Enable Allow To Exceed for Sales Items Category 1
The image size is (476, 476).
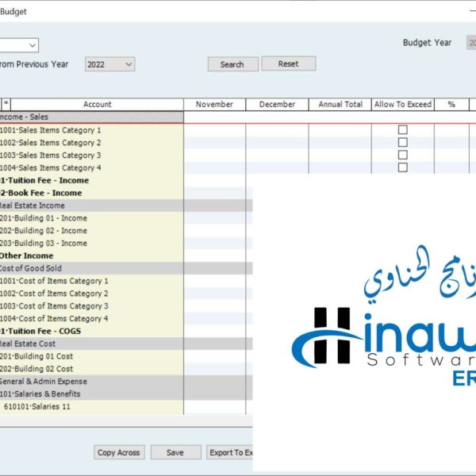[402, 130]
